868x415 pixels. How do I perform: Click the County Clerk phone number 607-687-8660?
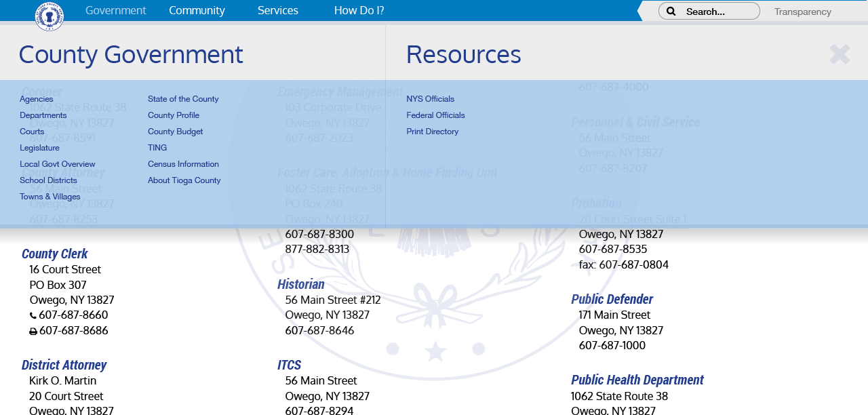click(73, 315)
